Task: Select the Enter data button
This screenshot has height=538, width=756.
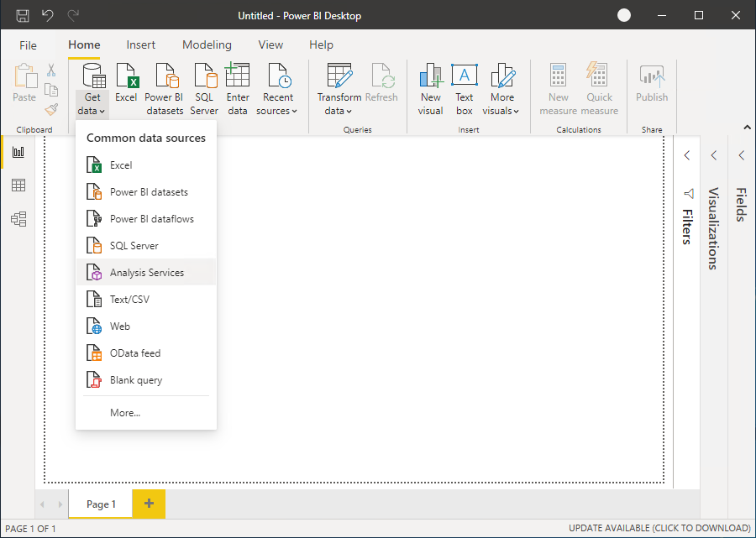Action: 238,88
